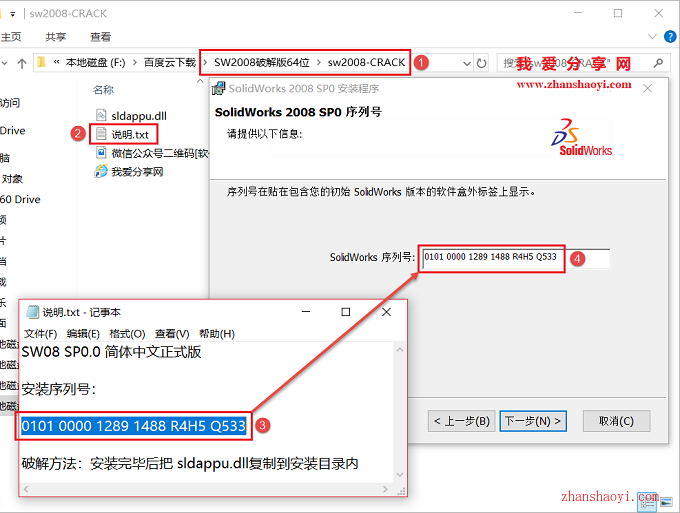Open Notepad 编辑(E) menu
Screen dimensions: 680x513
click(x=83, y=333)
